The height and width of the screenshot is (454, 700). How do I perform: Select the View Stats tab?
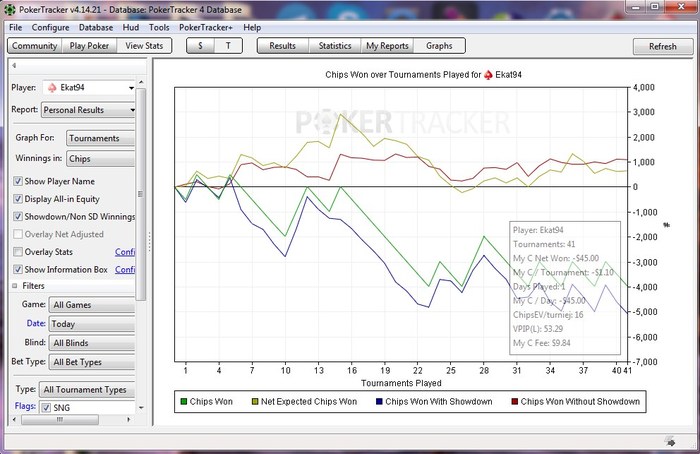pyautogui.click(x=144, y=46)
